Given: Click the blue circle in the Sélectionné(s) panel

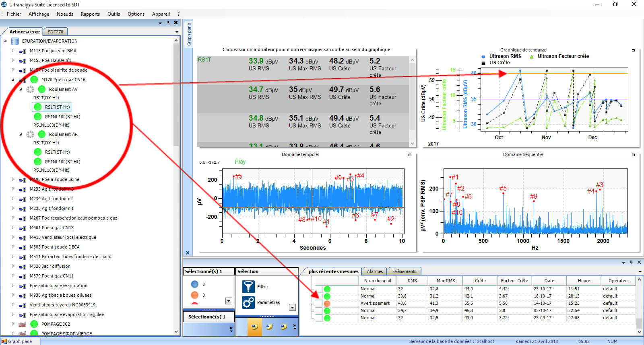Looking at the screenshot, I should [x=194, y=284].
